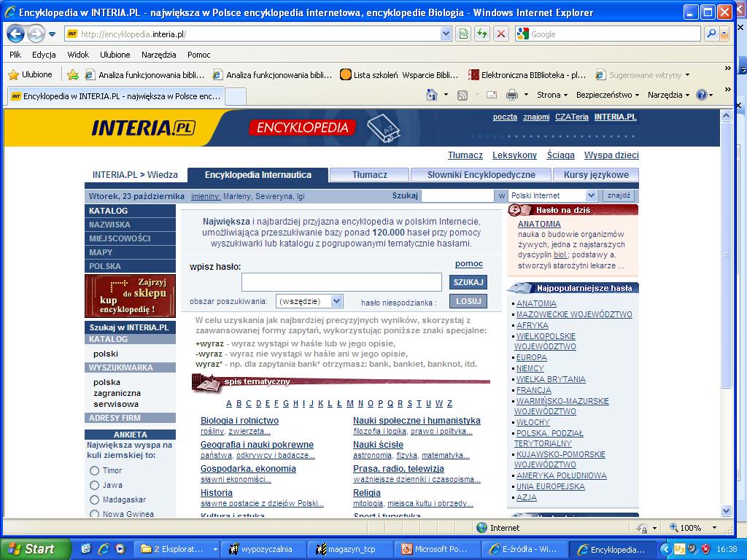Open the NAZWISKA sidebar item

pyautogui.click(x=130, y=225)
